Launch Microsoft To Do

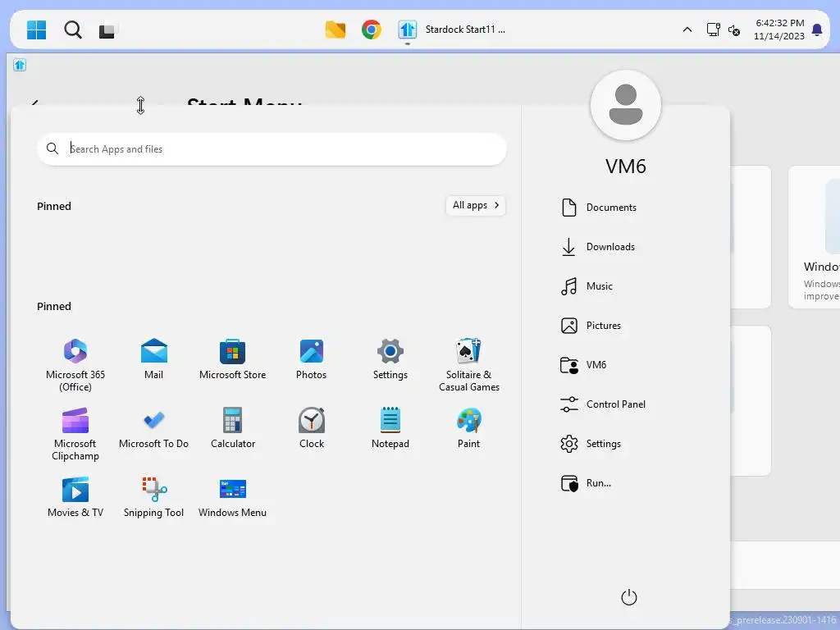pos(153,428)
